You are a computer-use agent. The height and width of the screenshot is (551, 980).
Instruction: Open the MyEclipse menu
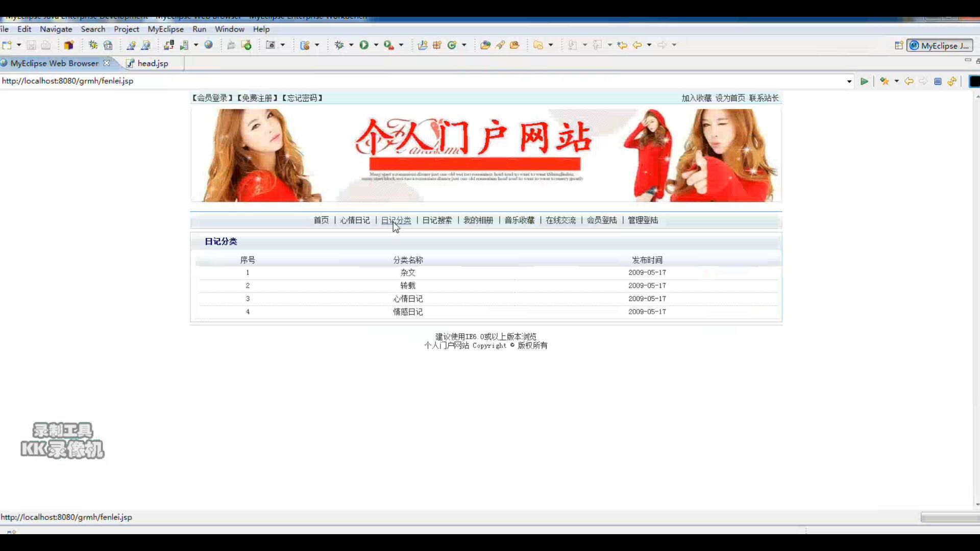(x=165, y=29)
